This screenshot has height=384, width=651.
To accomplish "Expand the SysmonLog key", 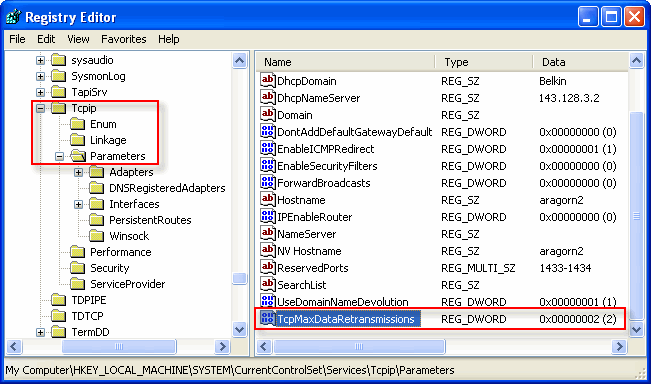I will pyautogui.click(x=40, y=76).
